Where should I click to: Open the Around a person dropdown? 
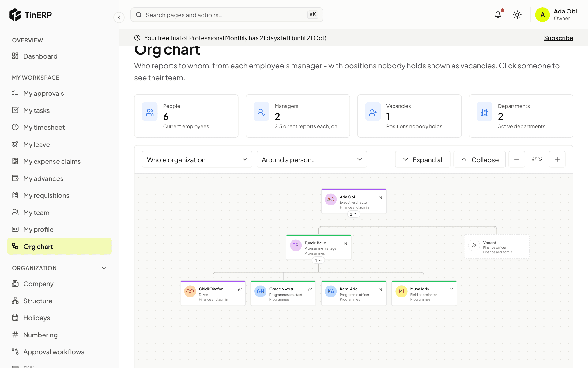(x=312, y=159)
